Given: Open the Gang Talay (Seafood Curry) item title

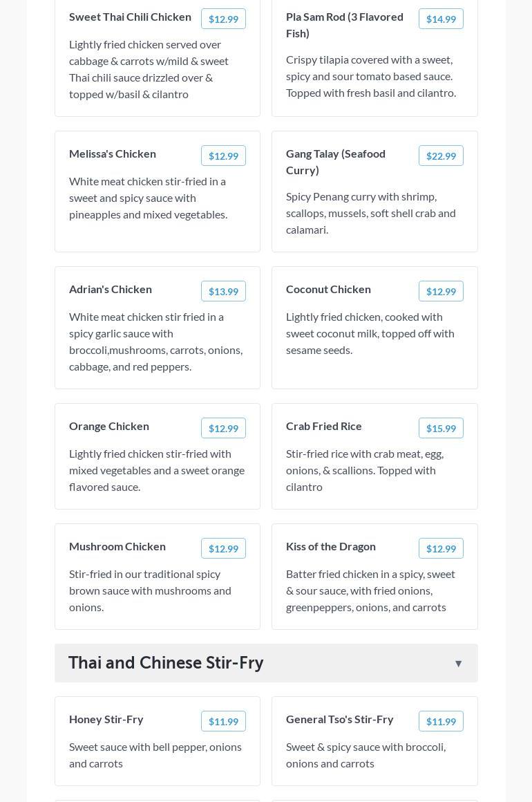Looking at the screenshot, I should click(x=336, y=162).
